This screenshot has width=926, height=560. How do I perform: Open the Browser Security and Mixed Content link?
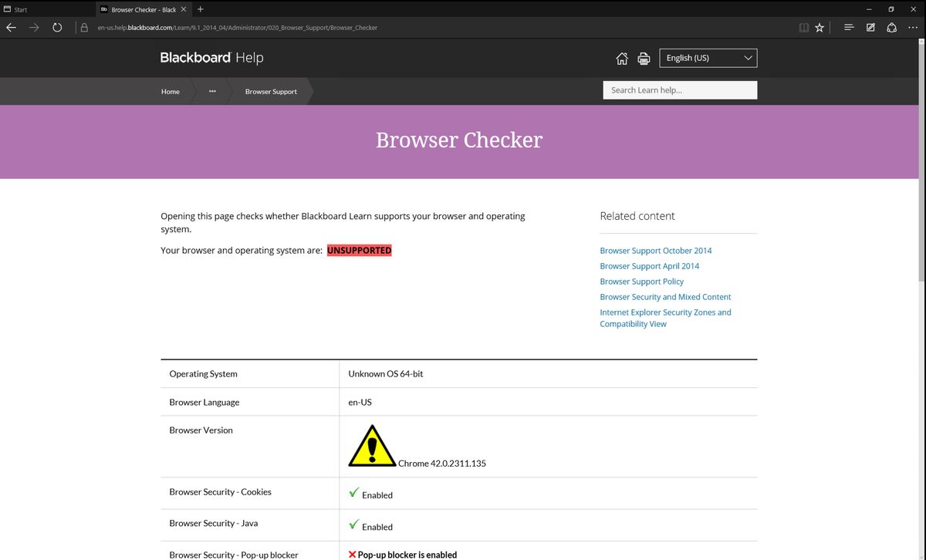click(665, 297)
